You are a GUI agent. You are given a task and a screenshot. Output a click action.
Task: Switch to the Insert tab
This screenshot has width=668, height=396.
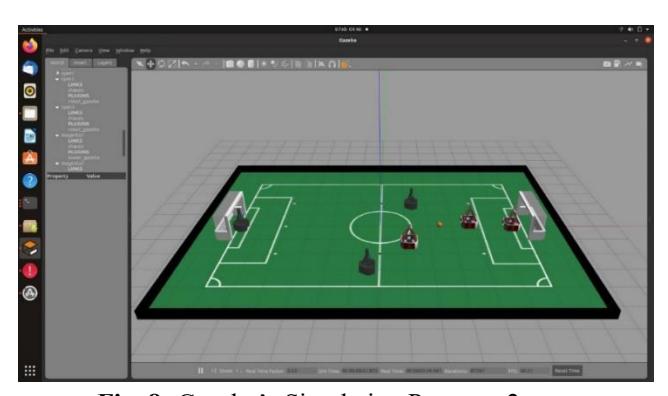click(80, 63)
